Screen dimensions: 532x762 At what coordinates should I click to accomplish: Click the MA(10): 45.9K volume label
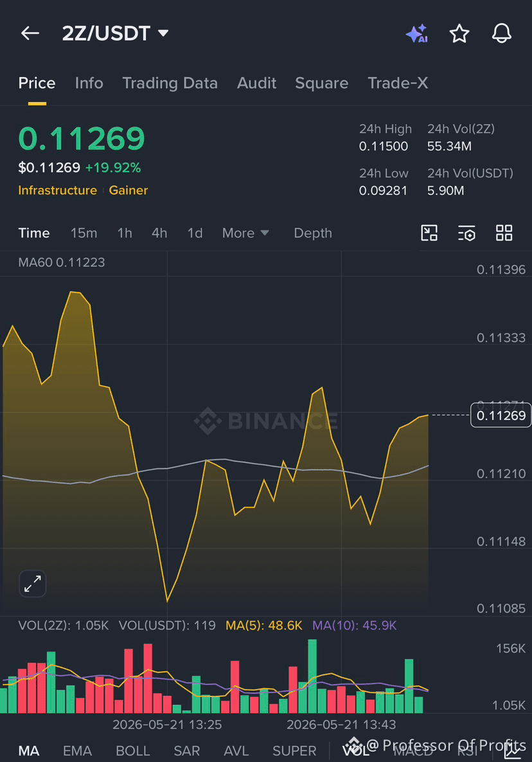(354, 626)
